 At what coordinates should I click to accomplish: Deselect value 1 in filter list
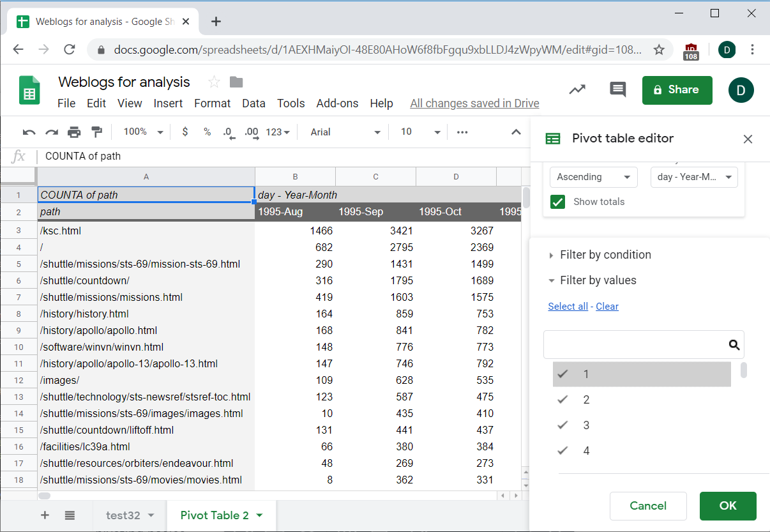(x=562, y=374)
